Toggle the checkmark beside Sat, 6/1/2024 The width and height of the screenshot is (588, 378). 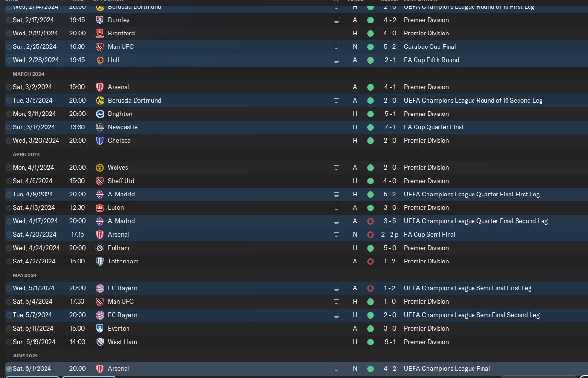(9, 369)
